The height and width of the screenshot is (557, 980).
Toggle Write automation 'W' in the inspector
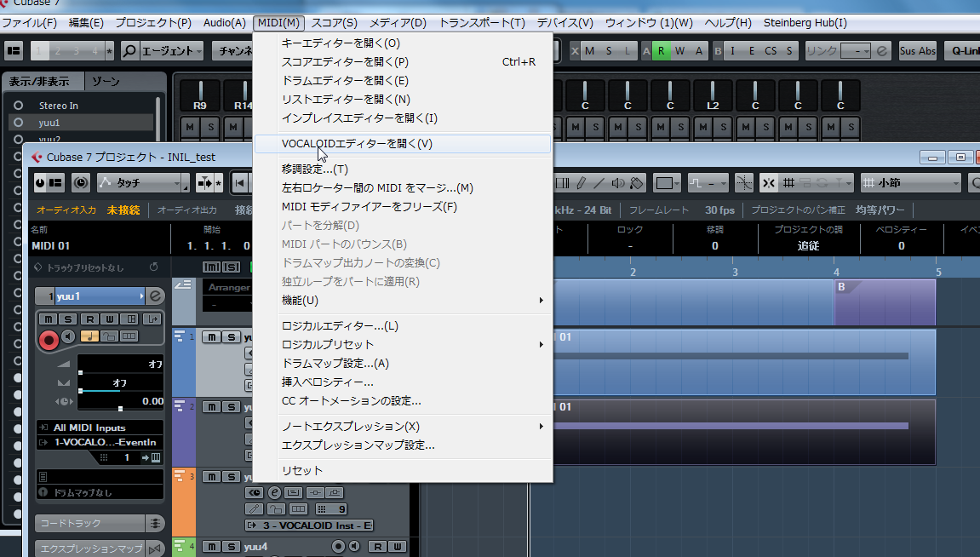point(110,319)
